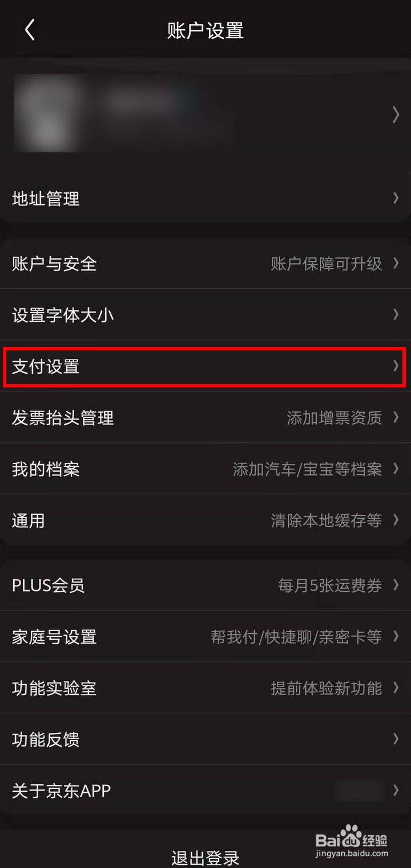Tap 清除本地缓存等 hint text
411x868 pixels.
coord(326,520)
